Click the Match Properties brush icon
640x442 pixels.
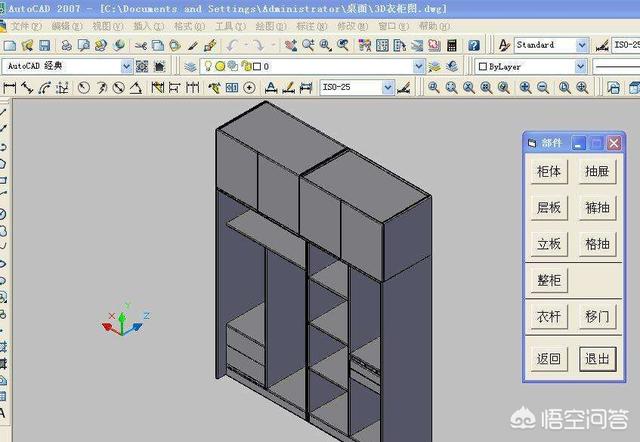(210, 46)
